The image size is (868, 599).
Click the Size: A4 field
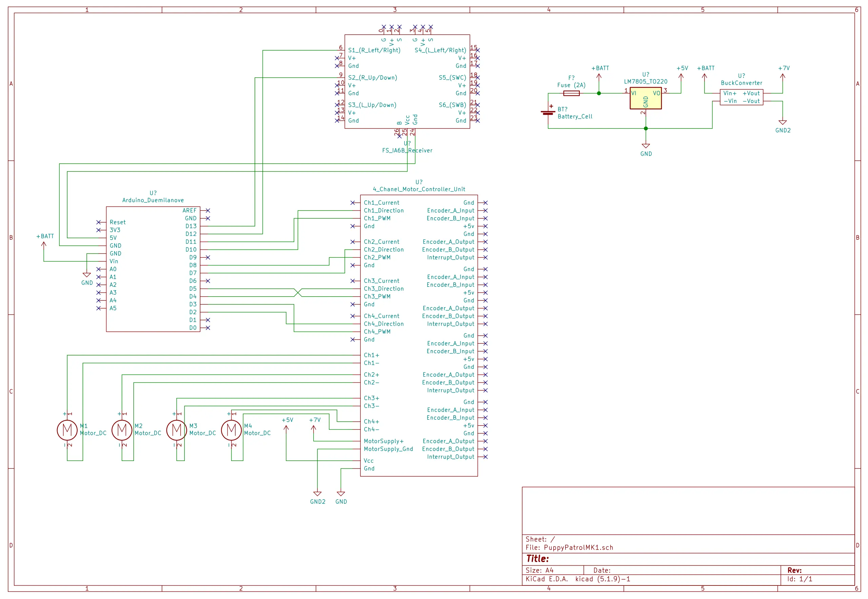tap(539, 571)
